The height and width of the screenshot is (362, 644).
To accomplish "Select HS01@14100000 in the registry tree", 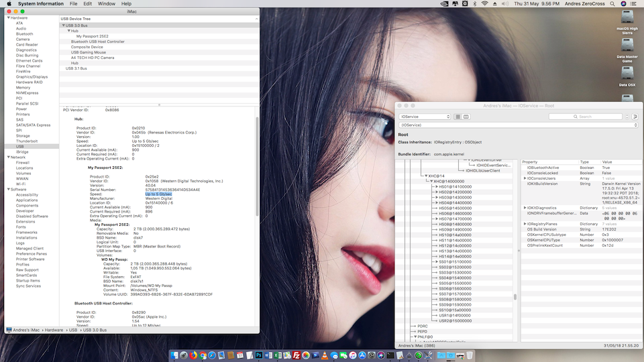I will coord(454,186).
